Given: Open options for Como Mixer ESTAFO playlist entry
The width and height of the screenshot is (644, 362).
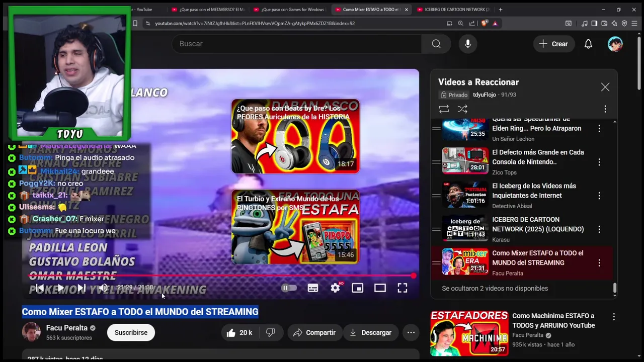Looking at the screenshot, I should 599,263.
